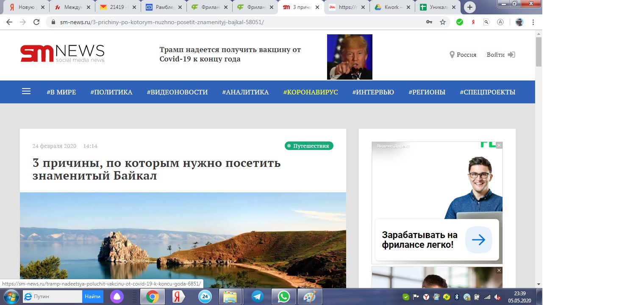The width and height of the screenshot is (644, 305).
Task: Open Telegram from the taskbar
Action: click(x=257, y=297)
